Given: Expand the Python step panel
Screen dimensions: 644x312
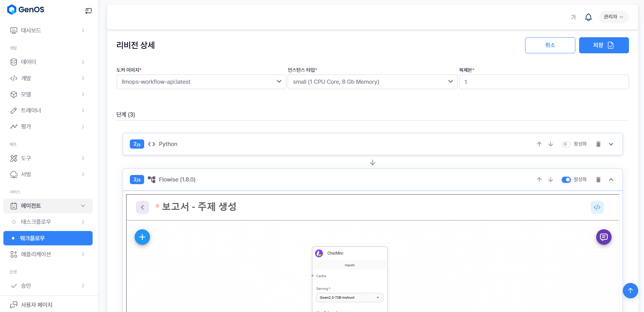Looking at the screenshot, I should (611, 144).
